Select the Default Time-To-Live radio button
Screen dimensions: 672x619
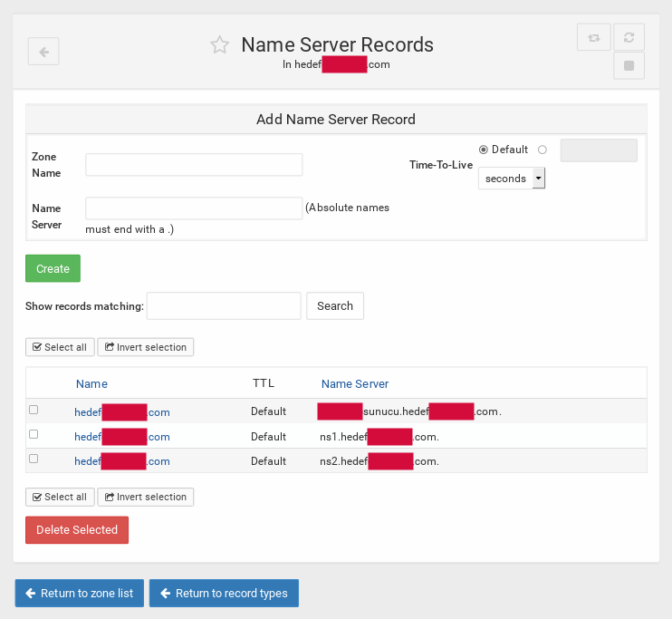tap(484, 150)
